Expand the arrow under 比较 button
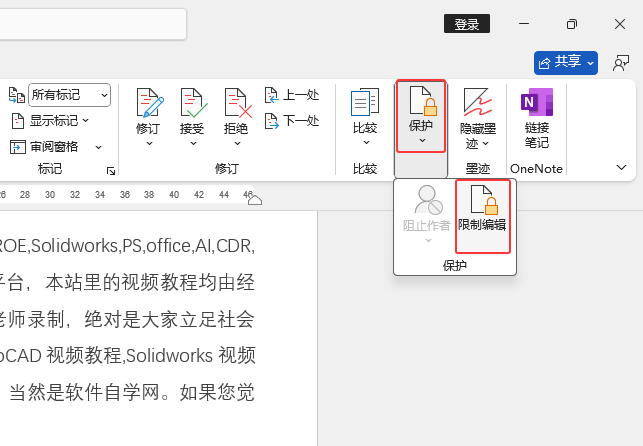 pos(366,143)
